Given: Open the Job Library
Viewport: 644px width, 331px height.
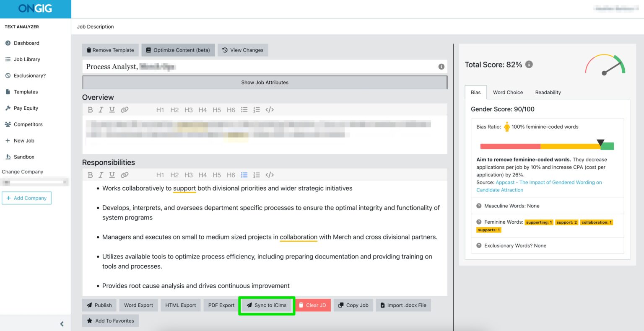Looking at the screenshot, I should pyautogui.click(x=8, y=59).
